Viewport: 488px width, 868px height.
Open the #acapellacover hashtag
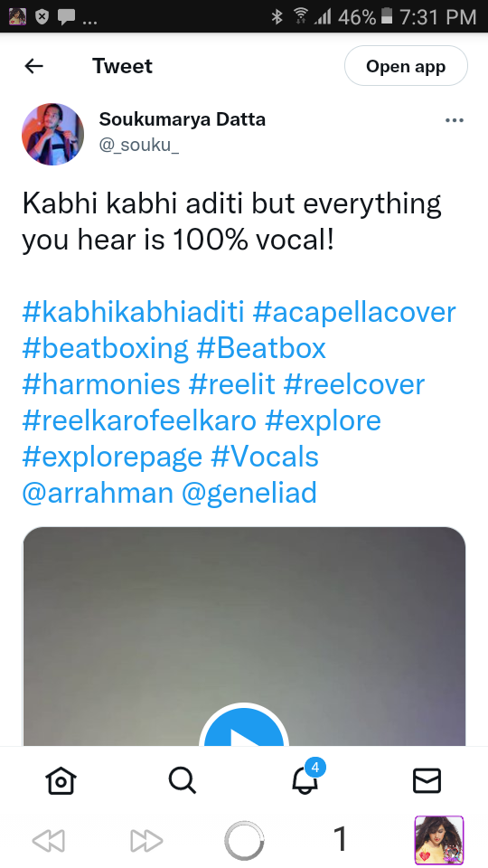[x=354, y=312]
